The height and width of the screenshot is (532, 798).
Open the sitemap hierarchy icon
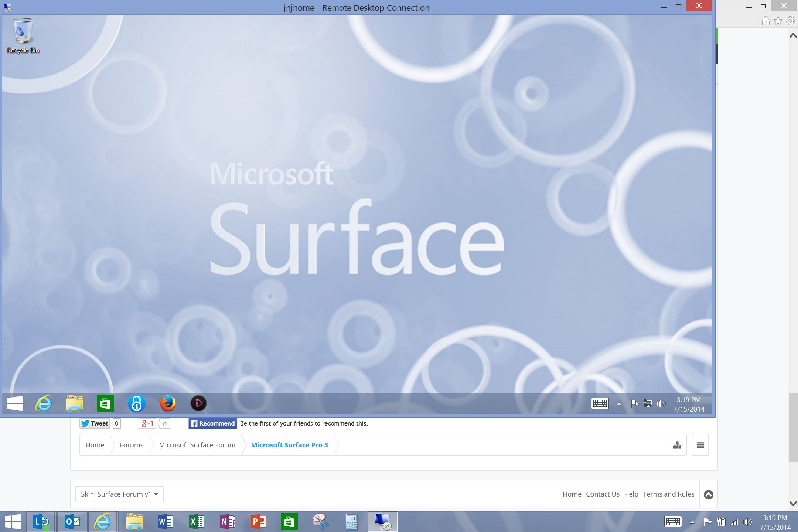[677, 445]
